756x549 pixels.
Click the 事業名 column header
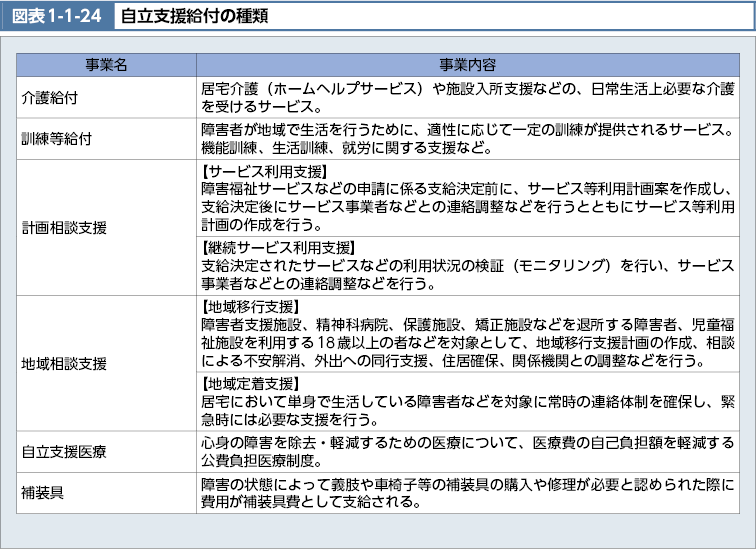point(106,65)
